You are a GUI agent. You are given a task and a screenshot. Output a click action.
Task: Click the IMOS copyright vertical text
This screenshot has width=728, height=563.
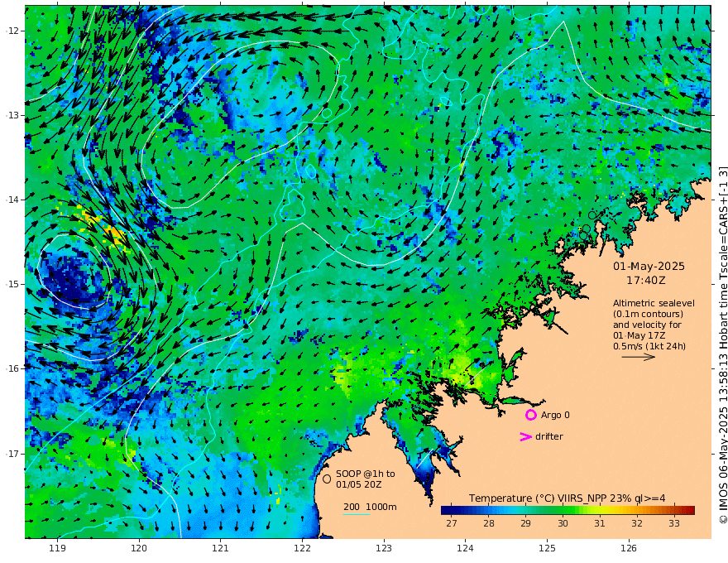(722, 345)
